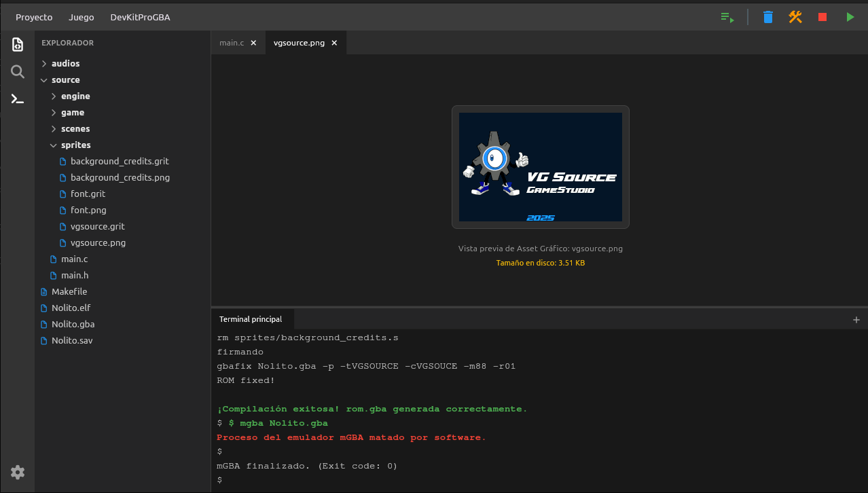Expand the game folder chevron
Viewport: 868px width, 493px height.
[x=54, y=113]
